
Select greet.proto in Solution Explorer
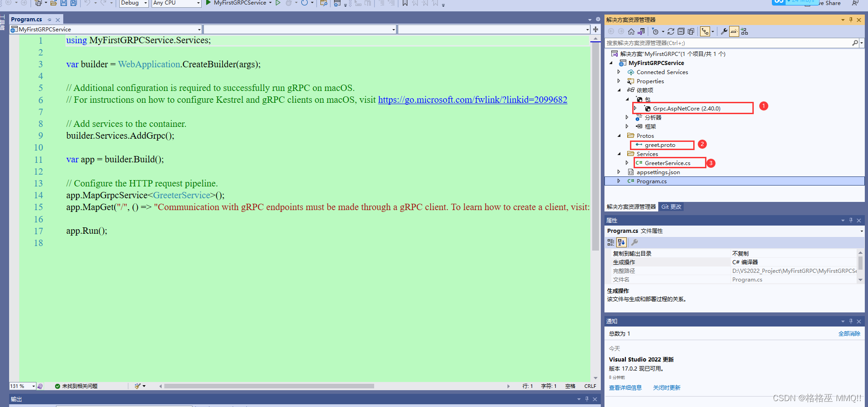pyautogui.click(x=660, y=145)
